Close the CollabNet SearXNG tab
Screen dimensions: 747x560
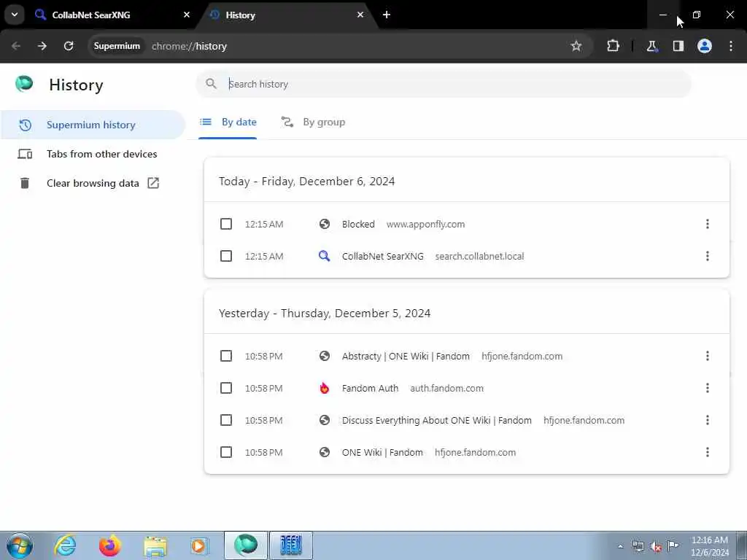[187, 15]
